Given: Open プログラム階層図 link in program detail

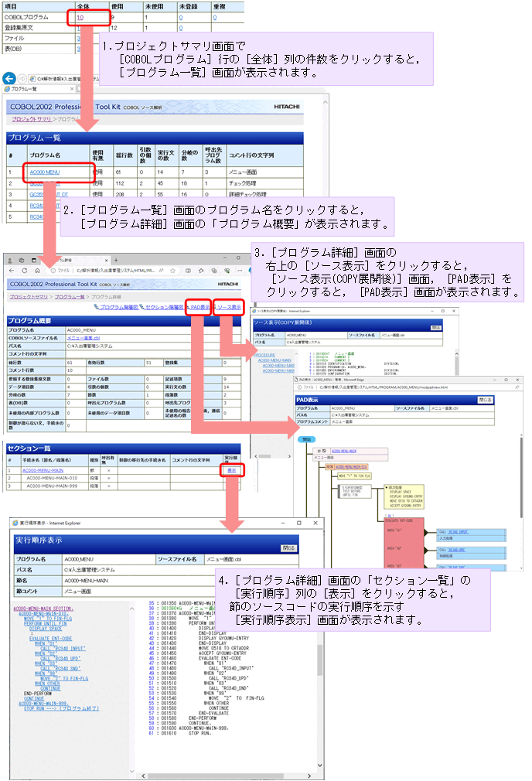Looking at the screenshot, I should coord(118,307).
